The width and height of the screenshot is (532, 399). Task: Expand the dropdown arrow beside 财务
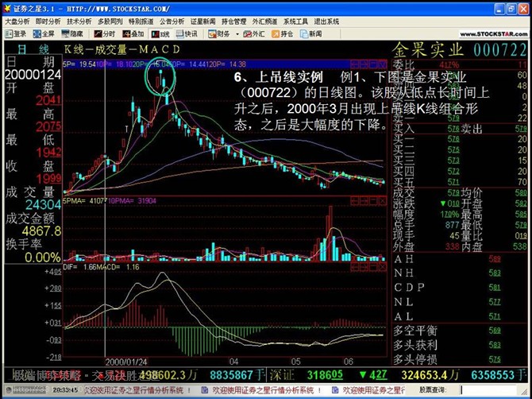[x=237, y=34]
